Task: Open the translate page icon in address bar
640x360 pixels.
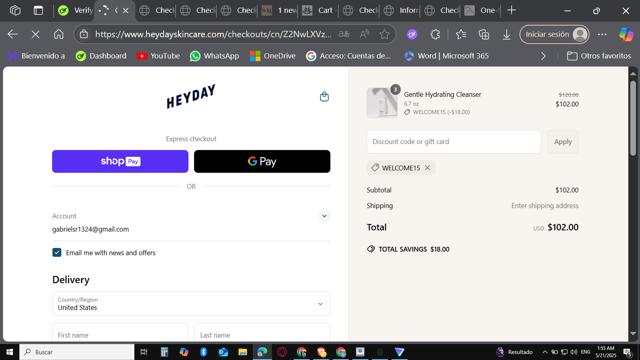Action: point(344,34)
